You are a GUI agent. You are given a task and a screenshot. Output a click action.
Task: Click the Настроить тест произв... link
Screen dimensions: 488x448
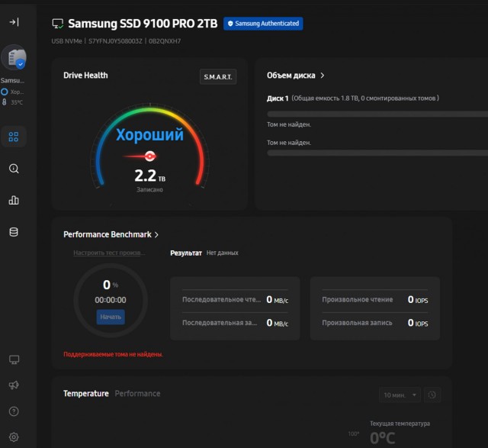(x=109, y=253)
